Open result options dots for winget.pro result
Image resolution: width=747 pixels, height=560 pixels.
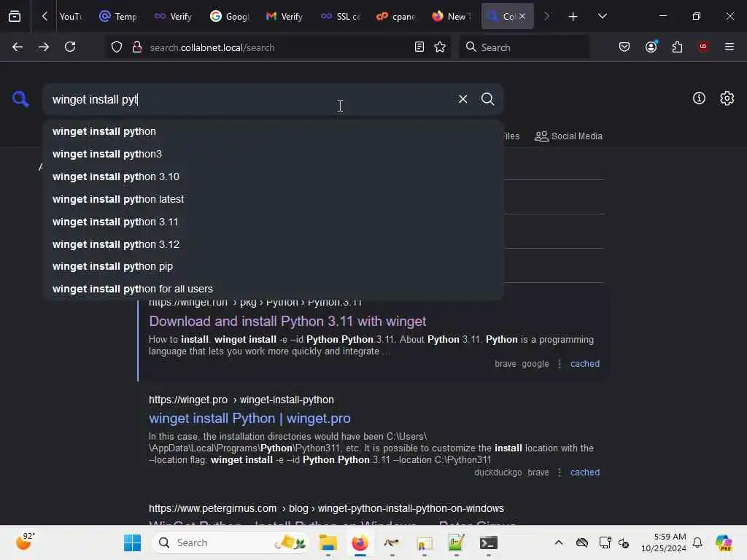[560, 472]
